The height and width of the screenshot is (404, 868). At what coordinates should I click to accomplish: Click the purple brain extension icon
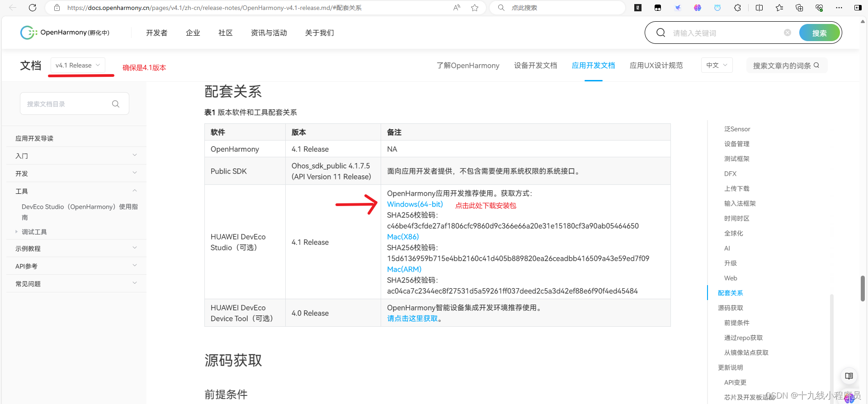point(698,8)
